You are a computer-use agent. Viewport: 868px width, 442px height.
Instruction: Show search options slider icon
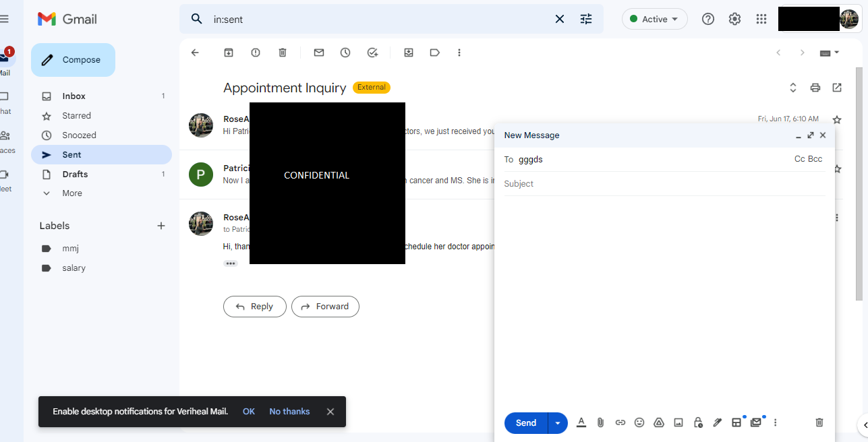pyautogui.click(x=586, y=19)
